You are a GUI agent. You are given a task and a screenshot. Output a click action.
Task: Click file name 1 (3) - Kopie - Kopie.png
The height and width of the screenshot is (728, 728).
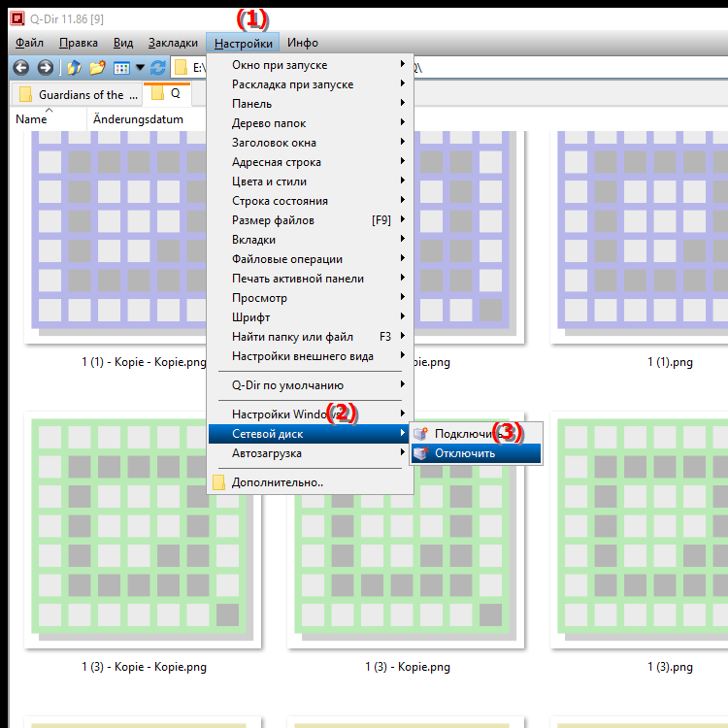click(x=144, y=667)
